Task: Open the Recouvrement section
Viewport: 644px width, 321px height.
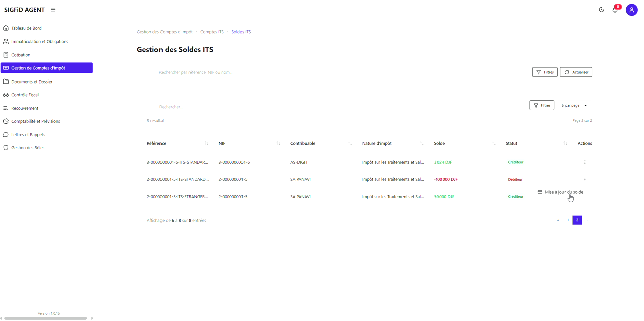Action: click(x=24, y=108)
